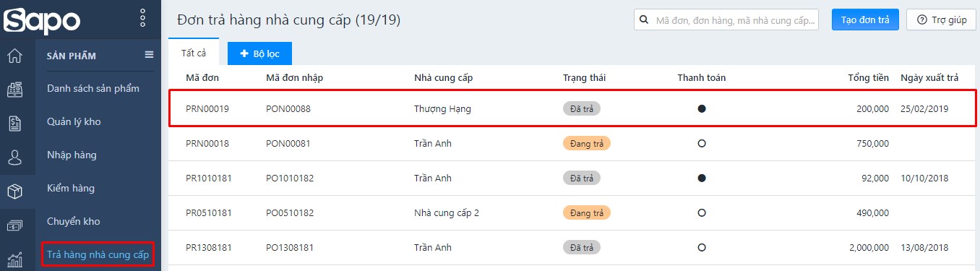
Task: Open the cashbook money icon
Action: tap(14, 225)
